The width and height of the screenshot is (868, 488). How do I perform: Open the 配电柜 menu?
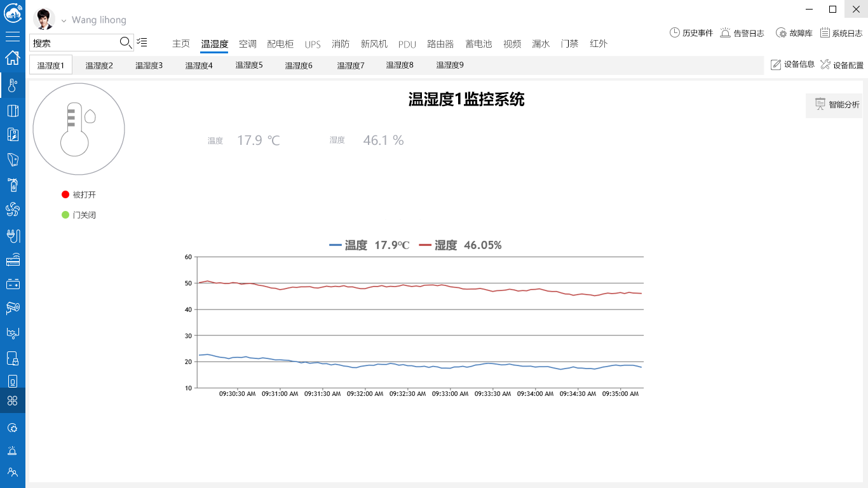(280, 44)
